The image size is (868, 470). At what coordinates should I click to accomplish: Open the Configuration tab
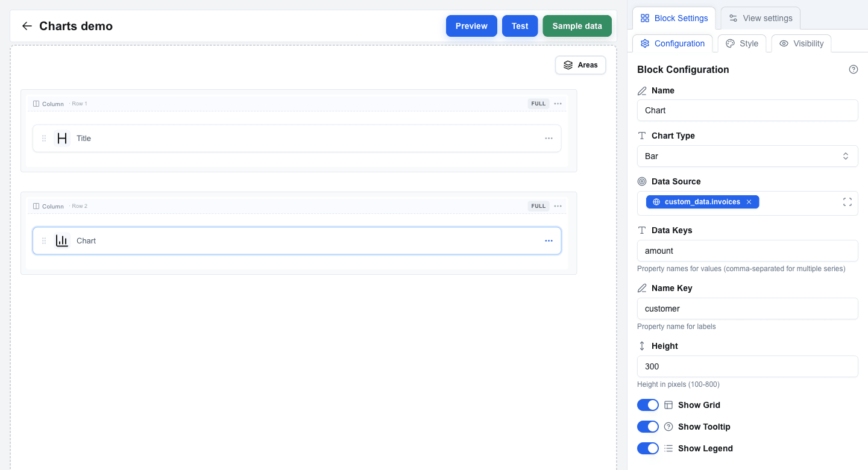click(x=673, y=43)
